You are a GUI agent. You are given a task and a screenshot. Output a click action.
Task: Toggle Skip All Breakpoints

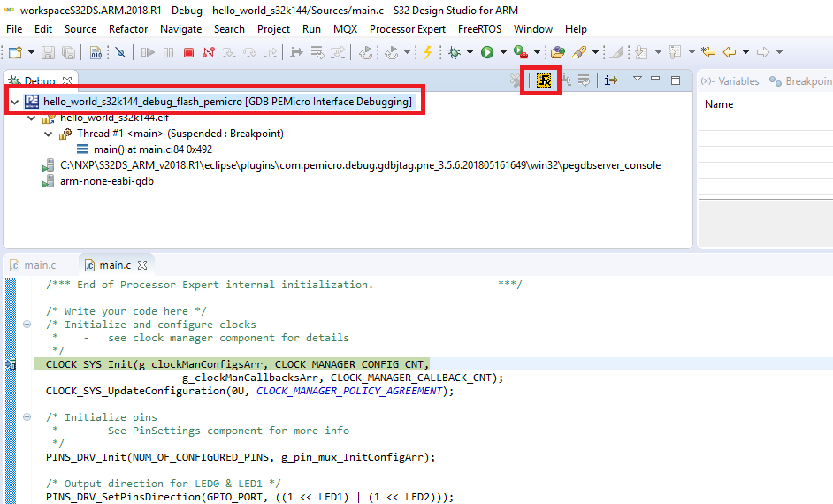tap(120, 52)
